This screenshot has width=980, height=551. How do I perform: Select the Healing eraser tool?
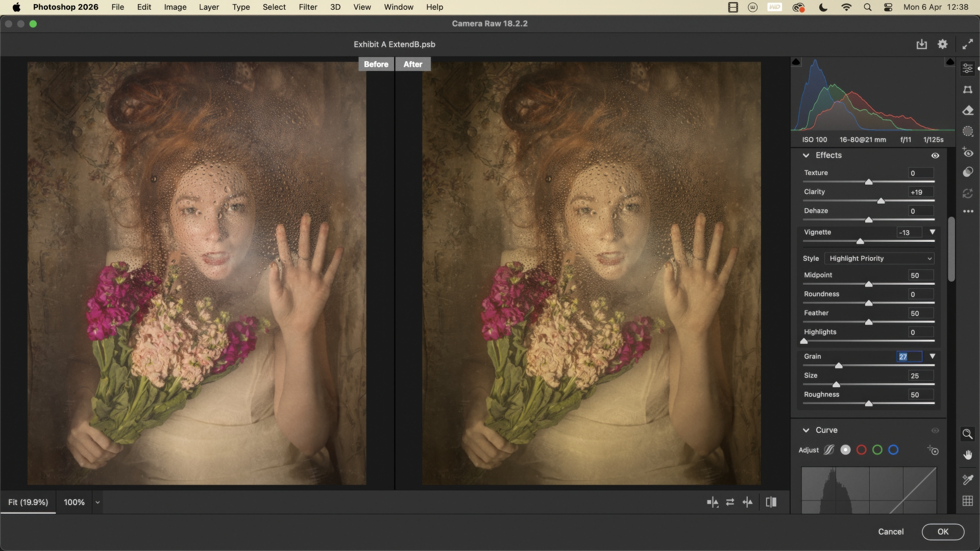click(x=968, y=111)
